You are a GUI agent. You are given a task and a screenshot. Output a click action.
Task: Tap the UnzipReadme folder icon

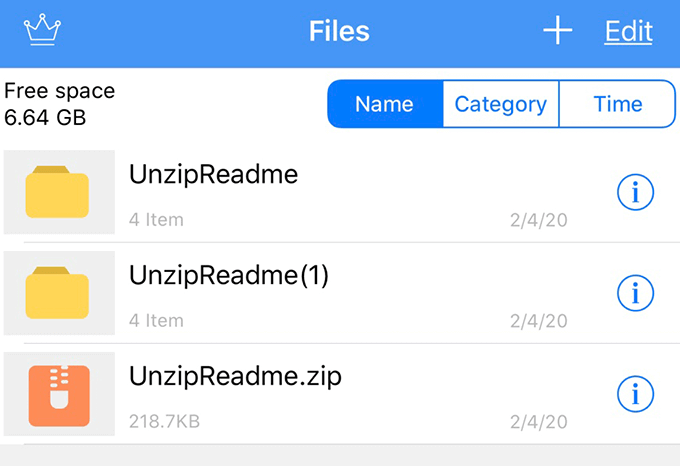[x=57, y=193]
